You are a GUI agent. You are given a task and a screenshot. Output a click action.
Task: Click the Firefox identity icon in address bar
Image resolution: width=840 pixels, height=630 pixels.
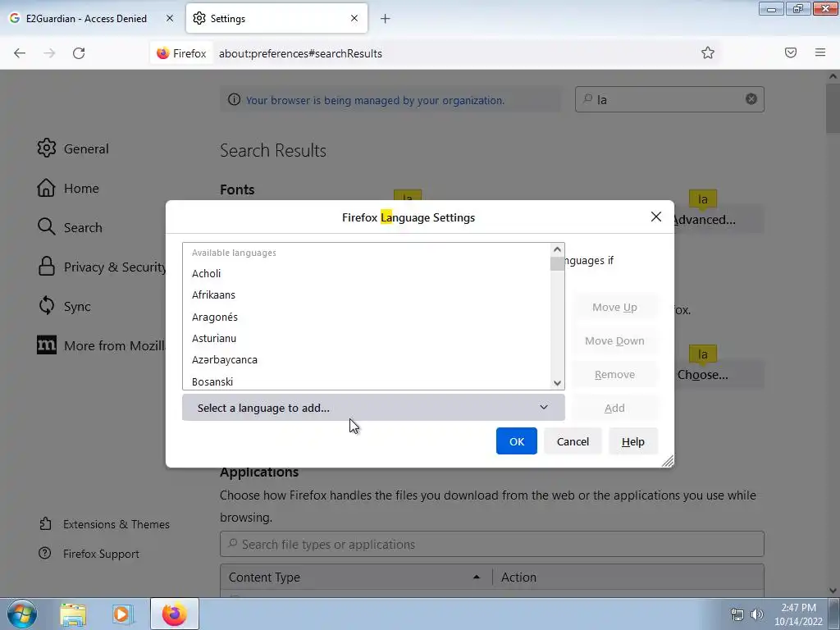coord(181,53)
